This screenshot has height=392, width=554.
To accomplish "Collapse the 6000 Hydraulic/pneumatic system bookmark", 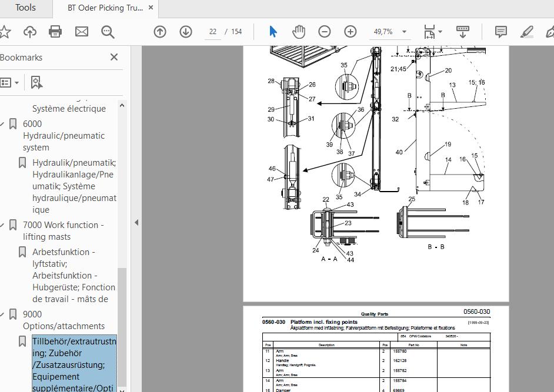I will 2,124.
